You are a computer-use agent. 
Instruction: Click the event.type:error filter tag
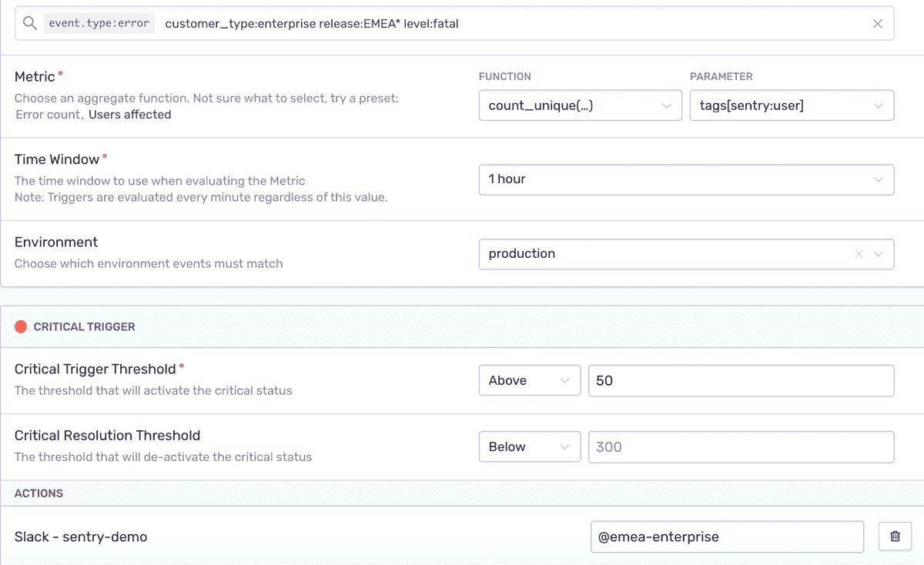coord(99,23)
